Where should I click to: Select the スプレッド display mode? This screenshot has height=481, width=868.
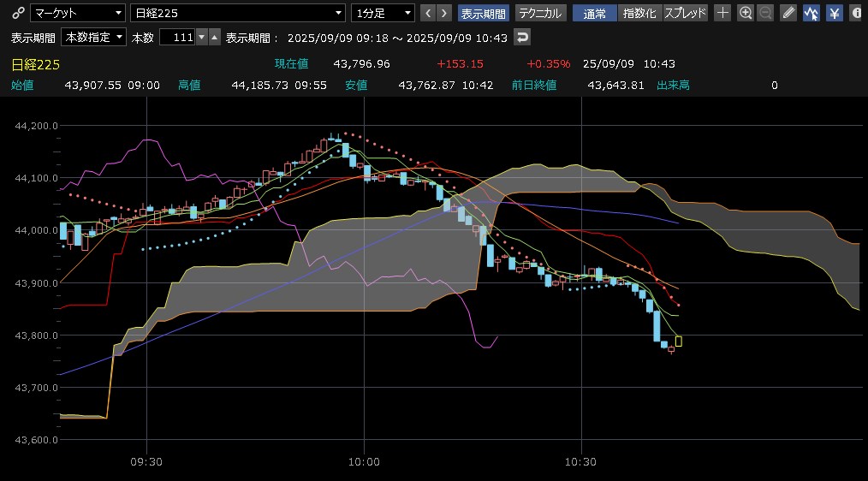pos(685,13)
